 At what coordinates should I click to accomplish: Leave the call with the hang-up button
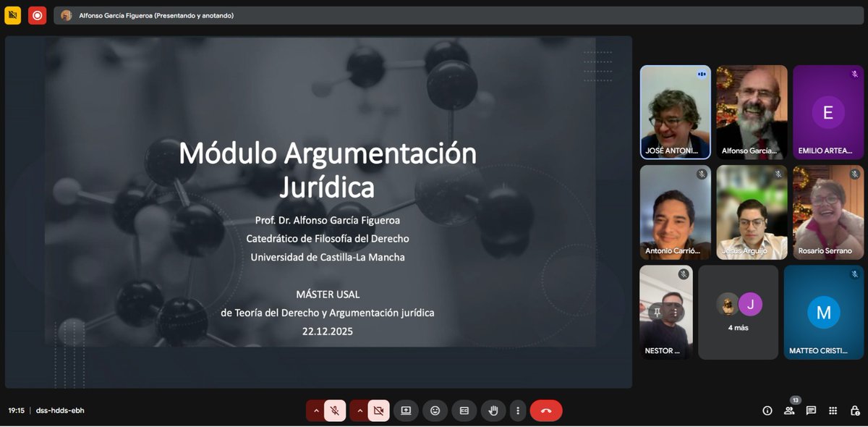point(546,410)
